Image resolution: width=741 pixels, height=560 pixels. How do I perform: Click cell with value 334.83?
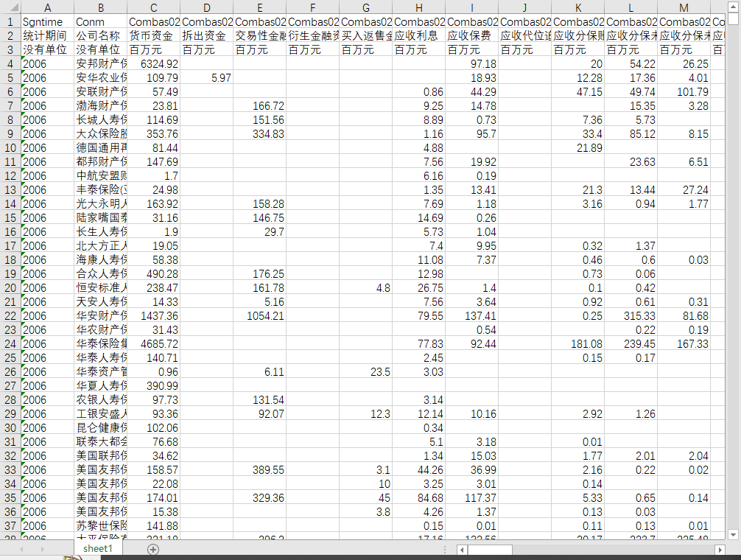pyautogui.click(x=259, y=134)
